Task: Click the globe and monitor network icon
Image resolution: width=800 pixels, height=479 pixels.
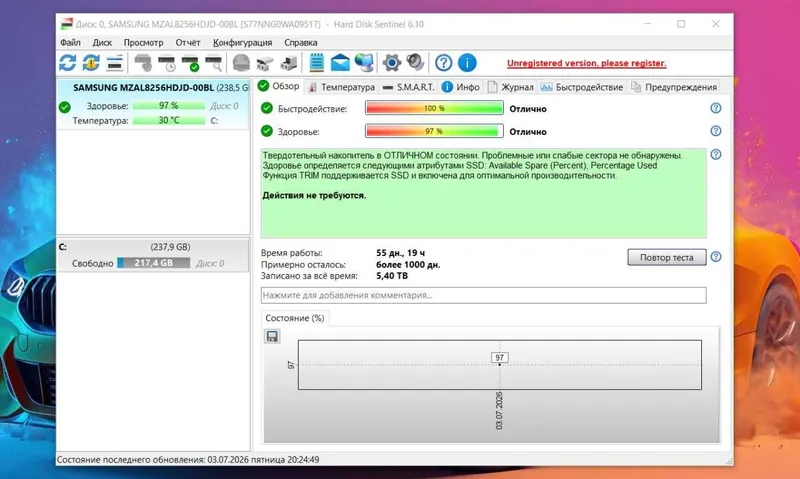Action: tap(364, 63)
